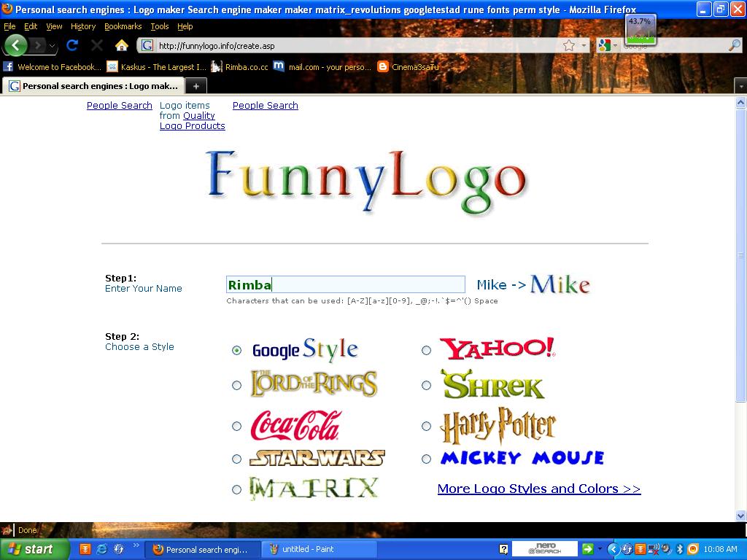Click the green Nero Search go arrow
747x560 pixels.
tap(588, 549)
